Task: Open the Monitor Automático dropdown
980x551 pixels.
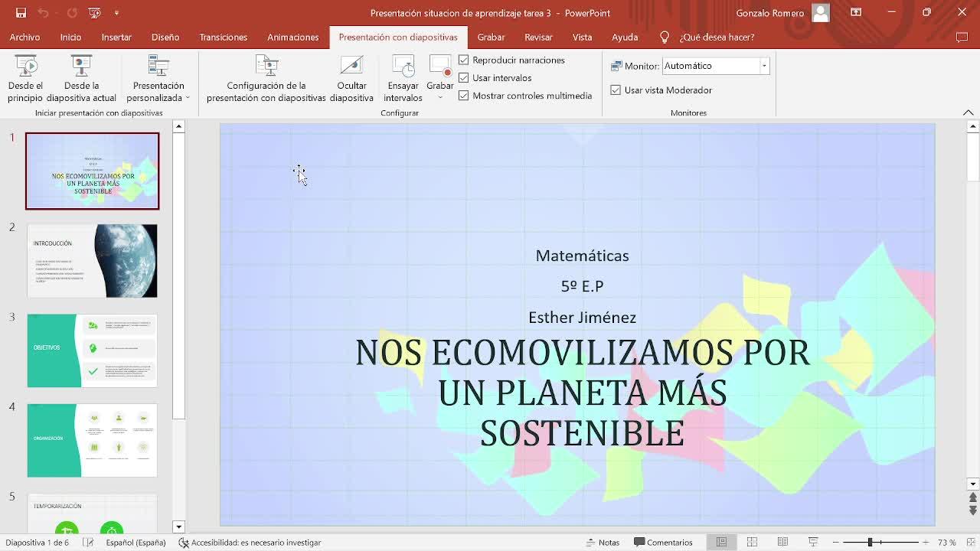Action: click(x=763, y=66)
